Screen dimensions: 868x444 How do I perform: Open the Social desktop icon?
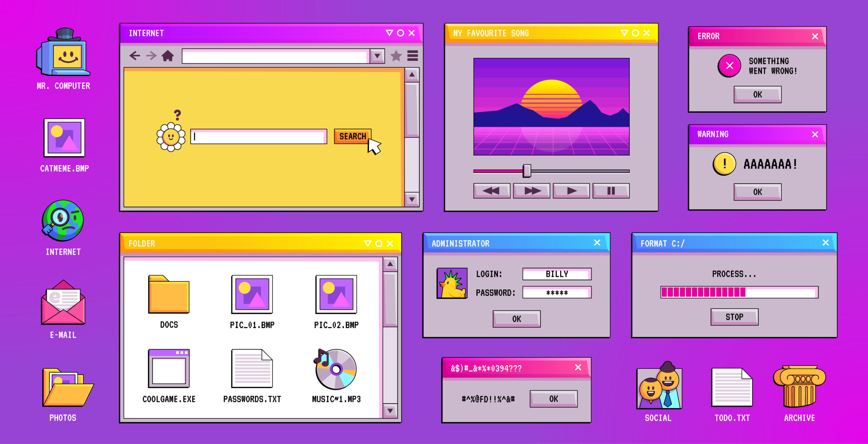pyautogui.click(x=659, y=385)
